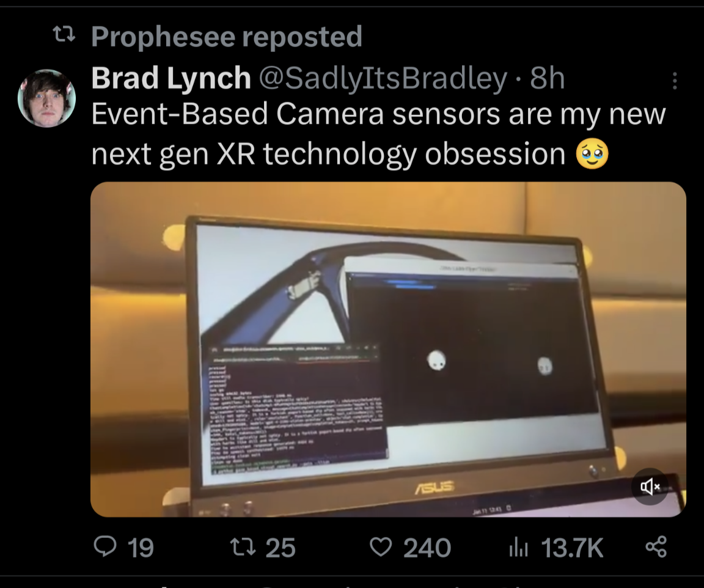The image size is (704, 588).
Task: Open the view analytics bar chart icon
Action: click(518, 547)
